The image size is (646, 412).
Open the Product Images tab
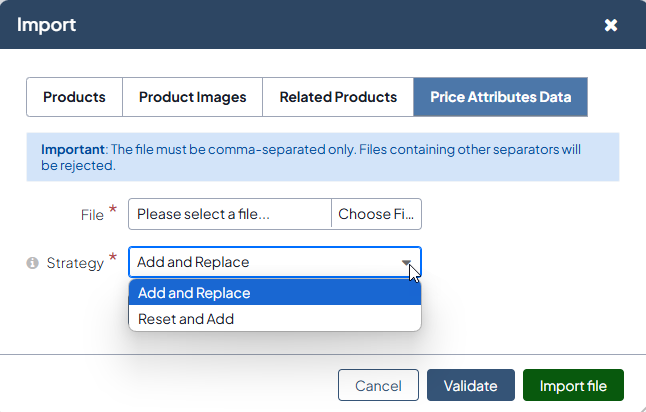(192, 98)
